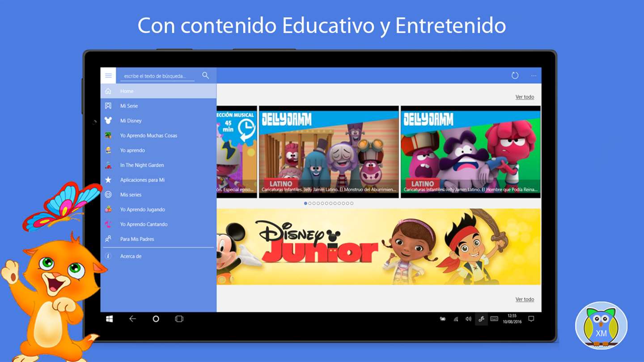Click icon beside Yo Aprendo Jugando

(x=108, y=209)
